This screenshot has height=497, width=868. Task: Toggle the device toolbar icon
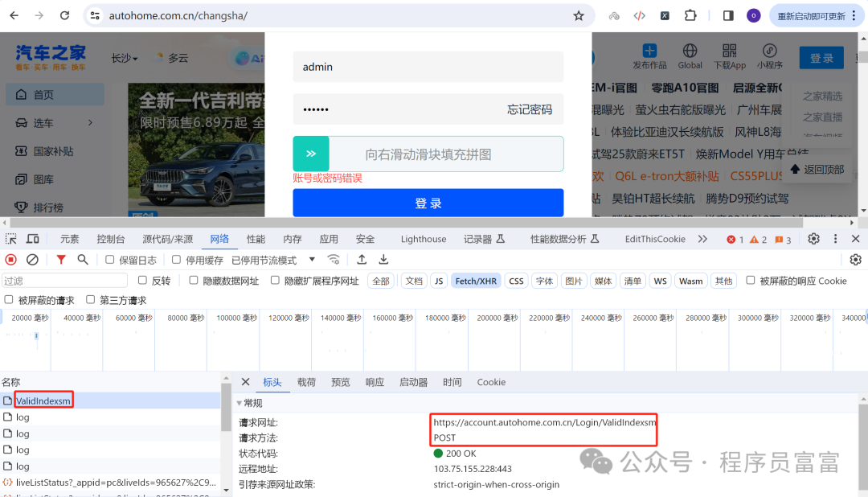coord(33,239)
